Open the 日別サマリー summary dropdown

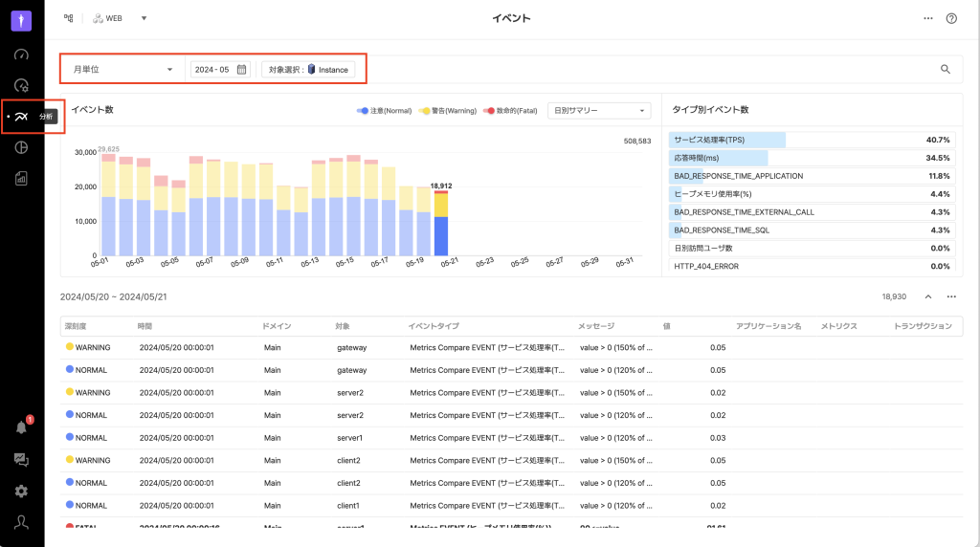598,111
